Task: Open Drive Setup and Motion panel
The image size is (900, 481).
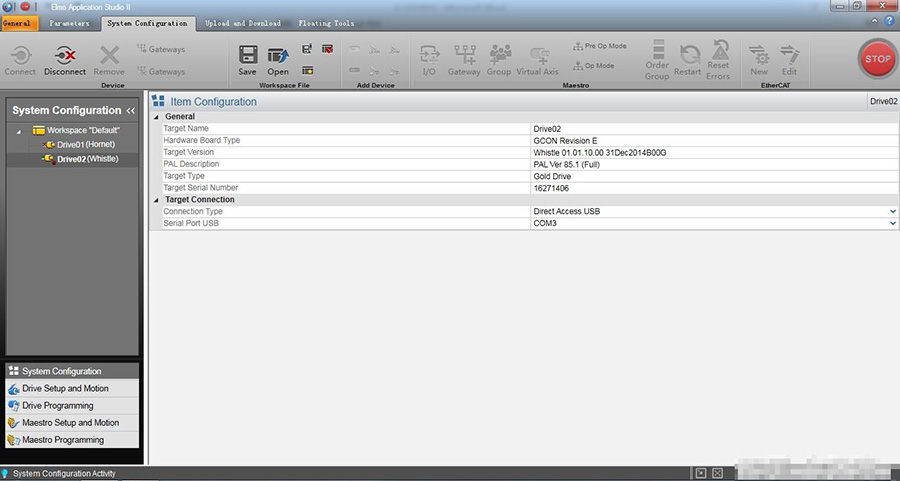Action: tap(65, 388)
